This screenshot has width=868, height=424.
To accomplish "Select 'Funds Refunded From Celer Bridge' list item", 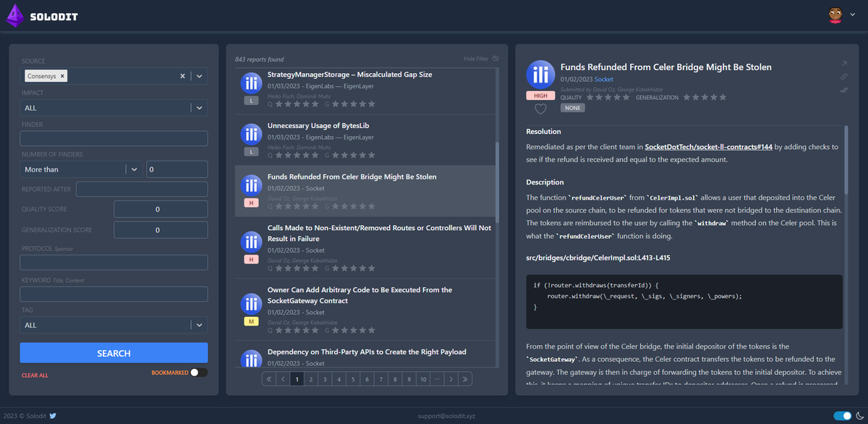I will tap(365, 191).
